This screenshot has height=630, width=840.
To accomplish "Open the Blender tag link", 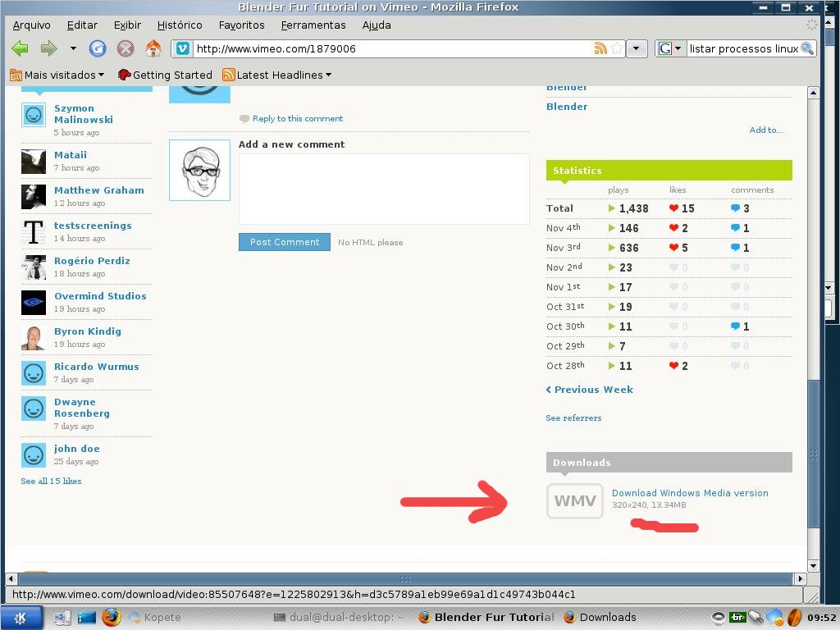I will pos(567,107).
